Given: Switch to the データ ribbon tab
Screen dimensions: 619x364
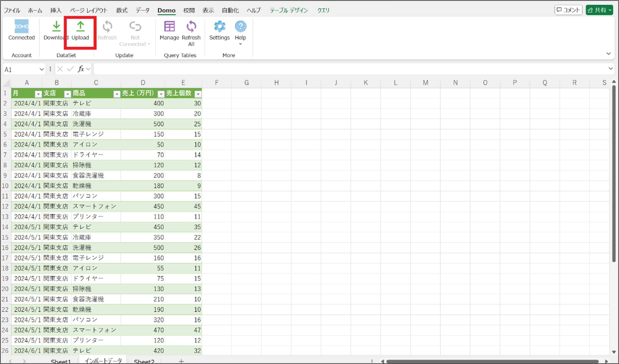Looking at the screenshot, I should pyautogui.click(x=142, y=10).
